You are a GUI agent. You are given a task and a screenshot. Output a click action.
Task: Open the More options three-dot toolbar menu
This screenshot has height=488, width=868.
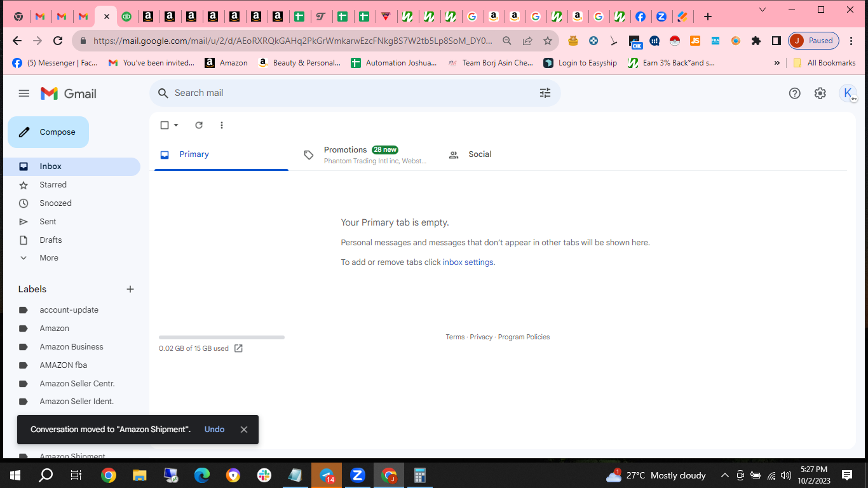(x=222, y=125)
